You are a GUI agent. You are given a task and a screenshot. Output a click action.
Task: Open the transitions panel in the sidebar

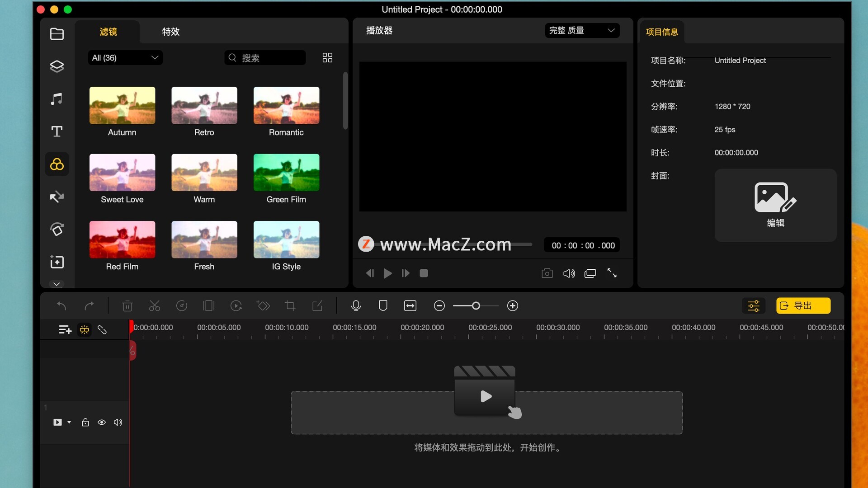(57, 197)
